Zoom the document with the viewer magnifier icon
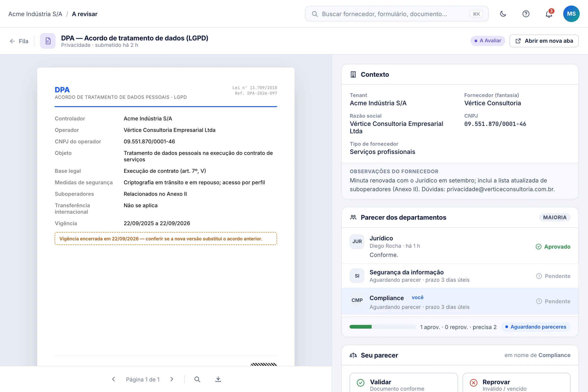Image resolution: width=588 pixels, height=392 pixels. 197,379
